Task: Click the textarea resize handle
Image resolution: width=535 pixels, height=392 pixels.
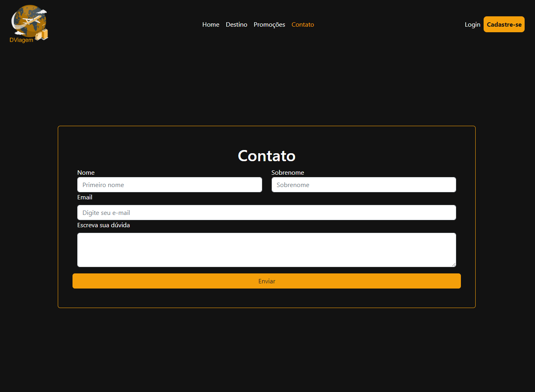Action: pos(454,265)
